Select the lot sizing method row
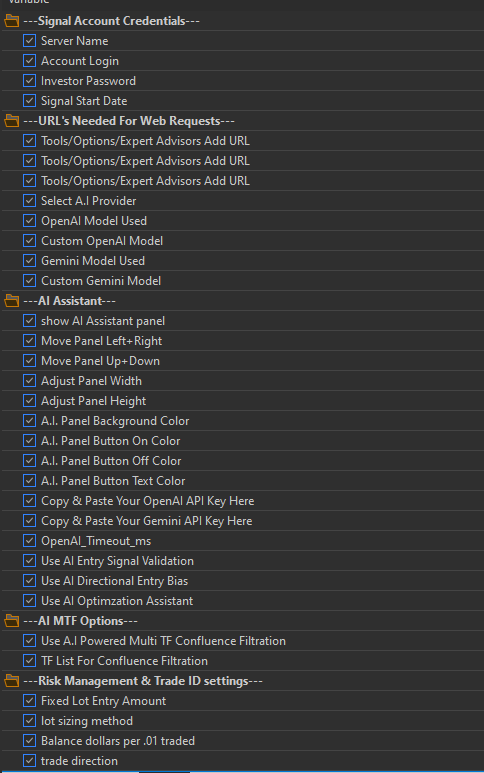The height and width of the screenshot is (773, 484). click(243, 721)
